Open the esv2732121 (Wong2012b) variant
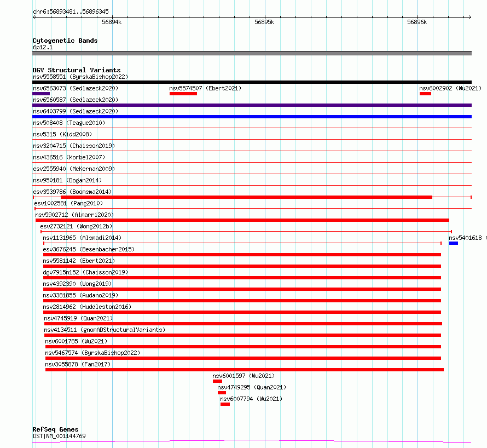487x448 pixels. [76, 226]
